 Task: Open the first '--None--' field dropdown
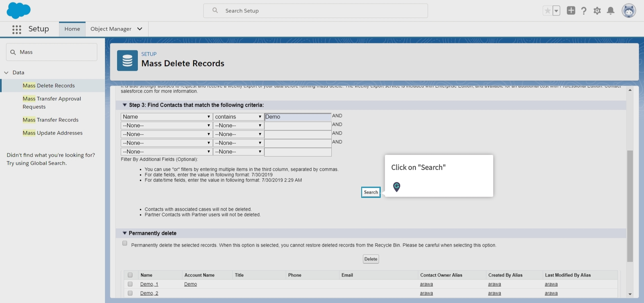pos(166,125)
